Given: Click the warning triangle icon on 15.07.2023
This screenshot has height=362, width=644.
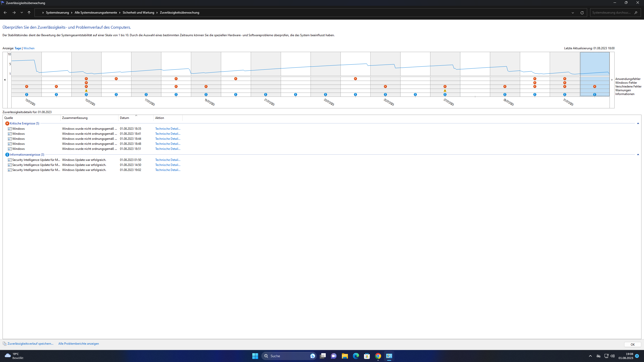Looking at the screenshot, I should coord(86,90).
